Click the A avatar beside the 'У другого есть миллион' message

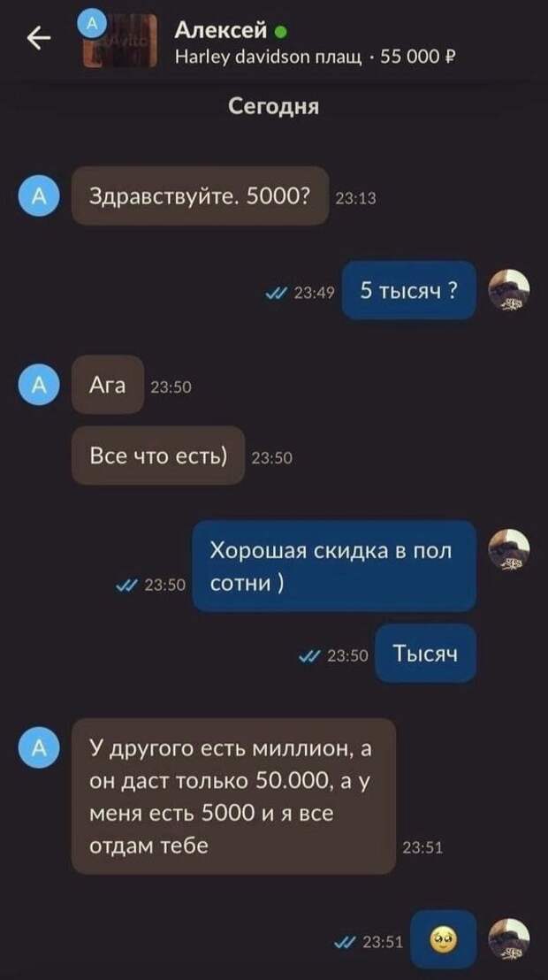pos(39,749)
